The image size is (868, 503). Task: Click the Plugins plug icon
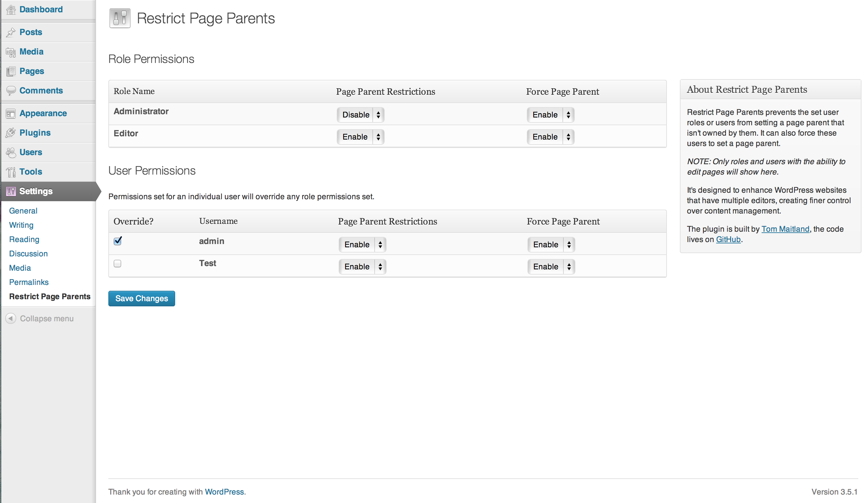coord(11,133)
